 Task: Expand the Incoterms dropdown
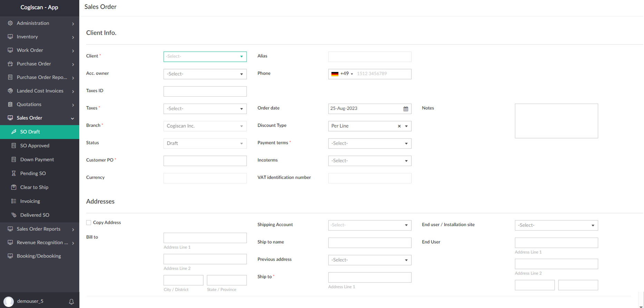(x=369, y=161)
